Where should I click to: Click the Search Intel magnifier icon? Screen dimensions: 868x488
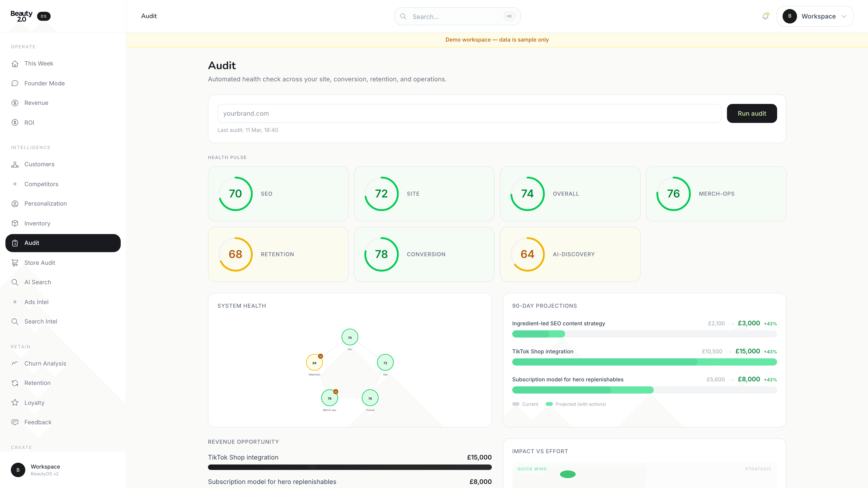tap(15, 322)
